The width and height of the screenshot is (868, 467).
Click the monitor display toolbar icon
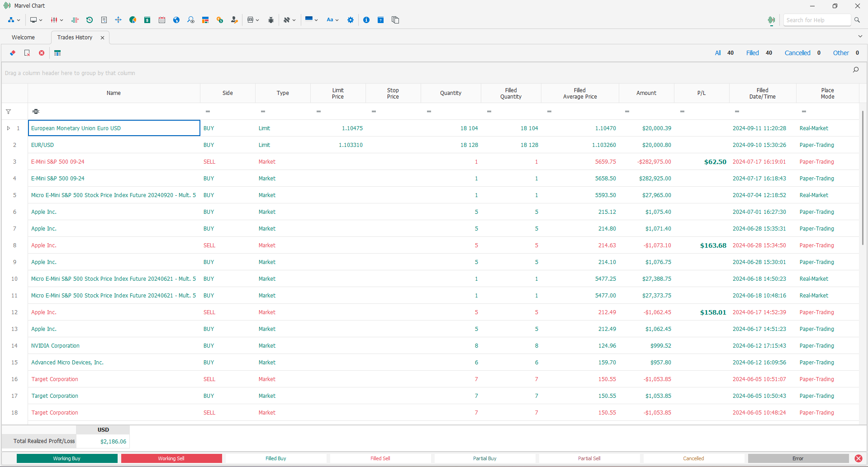click(33, 20)
